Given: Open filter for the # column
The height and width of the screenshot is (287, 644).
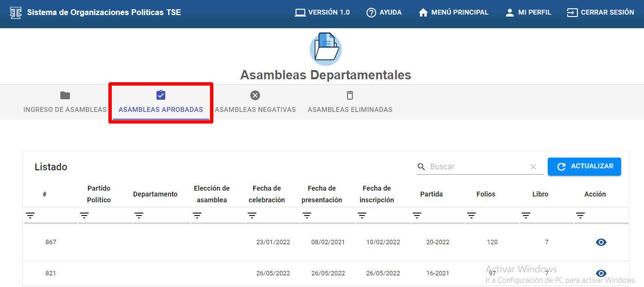Looking at the screenshot, I should (30, 215).
